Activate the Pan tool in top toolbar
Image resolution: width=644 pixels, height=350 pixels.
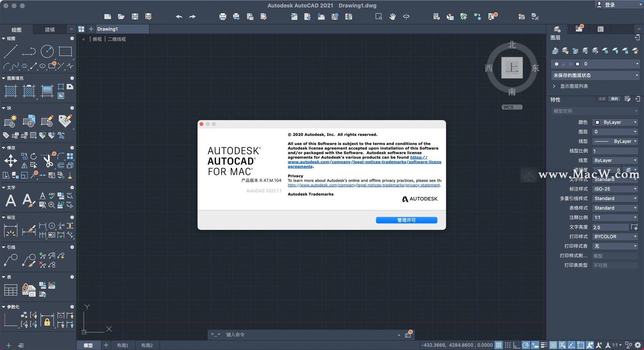coord(392,16)
